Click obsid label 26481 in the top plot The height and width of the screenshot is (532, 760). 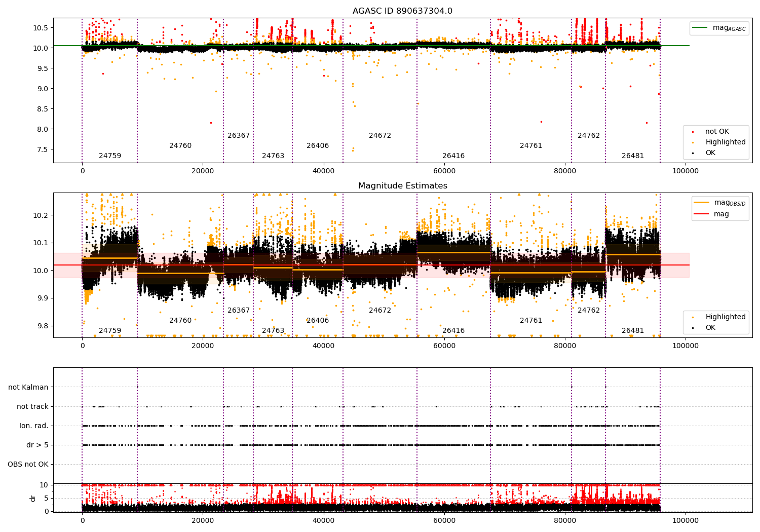tap(633, 156)
